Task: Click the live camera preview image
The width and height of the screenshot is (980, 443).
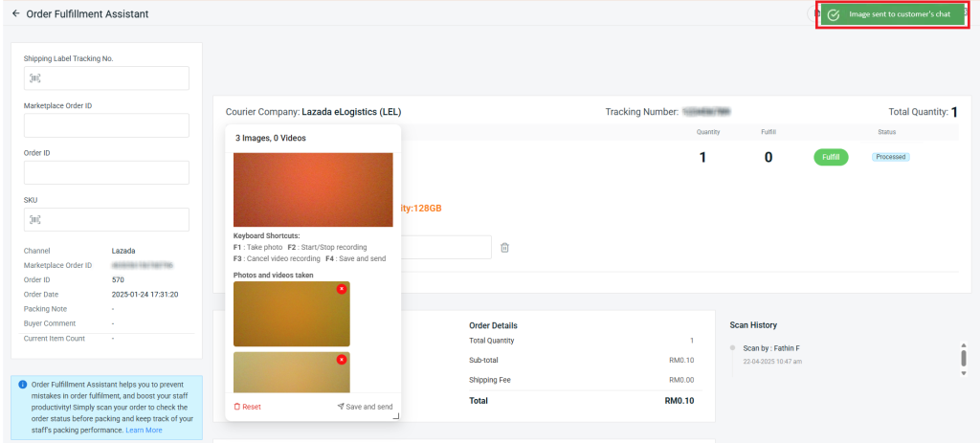Action: 313,189
